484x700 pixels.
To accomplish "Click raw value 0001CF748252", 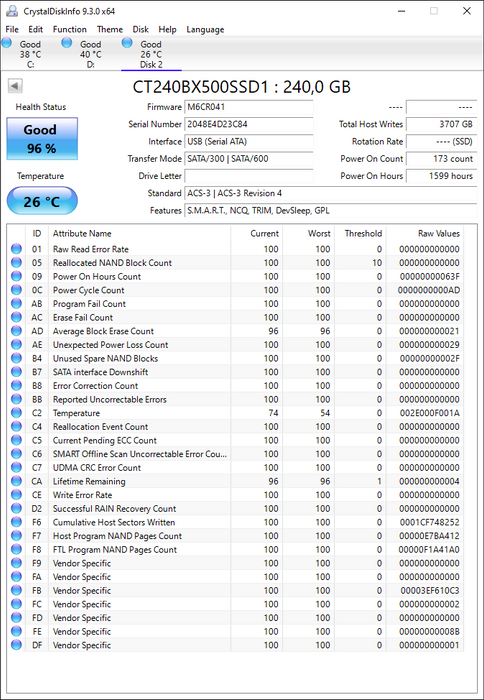I will 430,522.
